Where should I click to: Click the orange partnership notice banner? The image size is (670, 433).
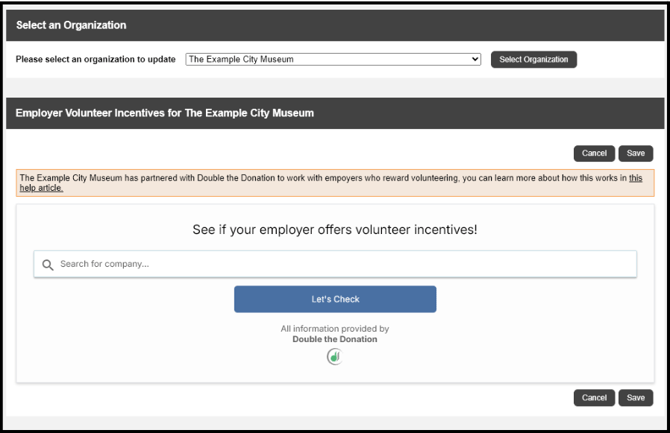300,182
